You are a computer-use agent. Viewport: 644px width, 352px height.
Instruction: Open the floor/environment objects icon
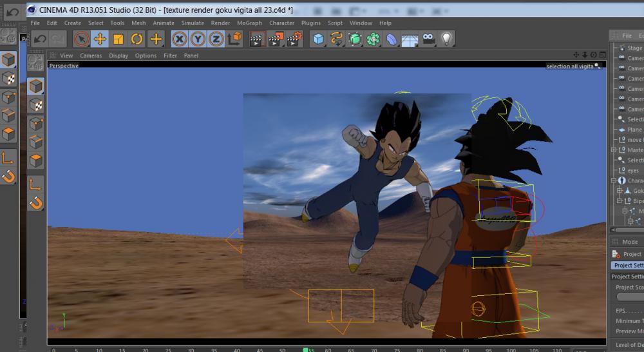click(410, 40)
